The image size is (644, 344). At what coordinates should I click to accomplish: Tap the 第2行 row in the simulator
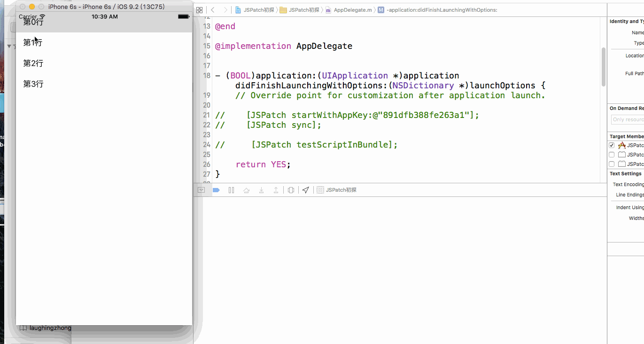pos(104,63)
